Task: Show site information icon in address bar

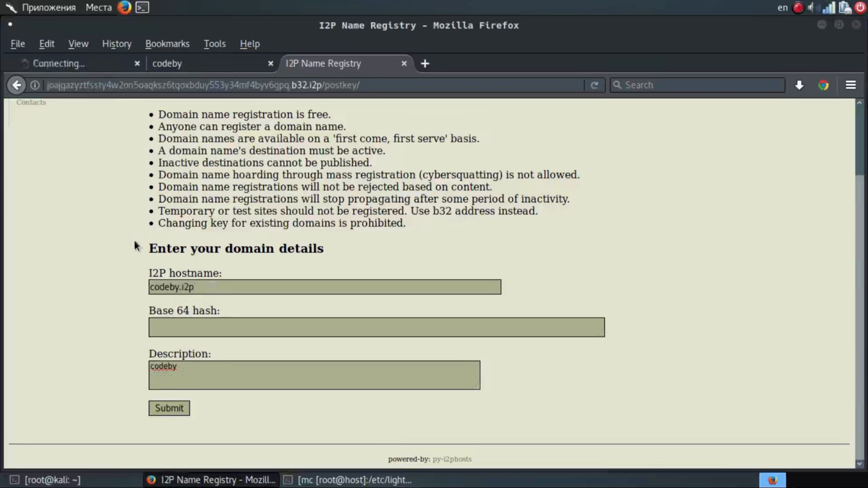Action: pyautogui.click(x=35, y=85)
